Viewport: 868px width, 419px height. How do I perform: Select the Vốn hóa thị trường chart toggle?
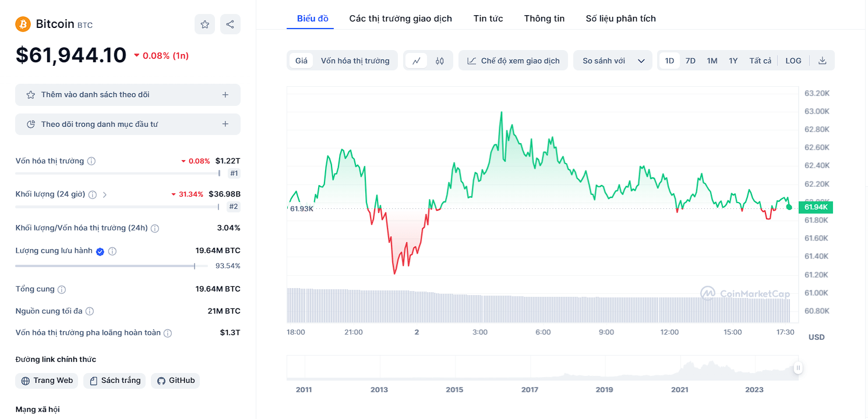point(355,61)
